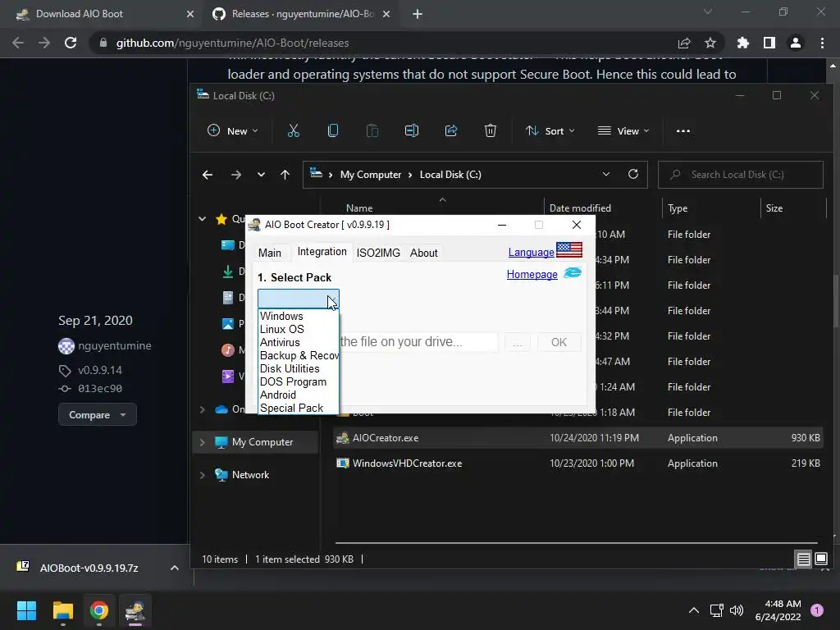Expand My Computer in the navigation tree
The height and width of the screenshot is (630, 840).
[203, 442]
